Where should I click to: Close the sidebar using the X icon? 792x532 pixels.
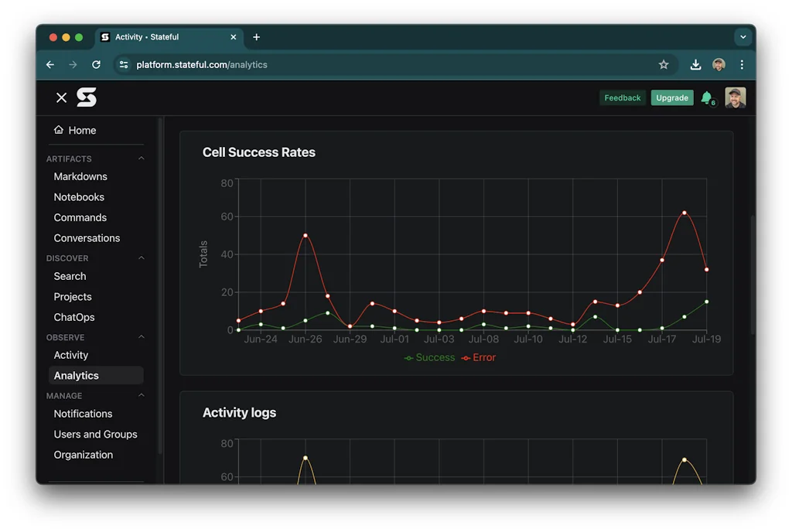pyautogui.click(x=61, y=97)
